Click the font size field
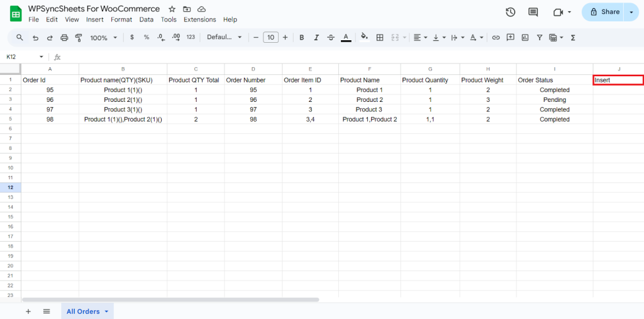This screenshot has width=644, height=319. click(270, 37)
